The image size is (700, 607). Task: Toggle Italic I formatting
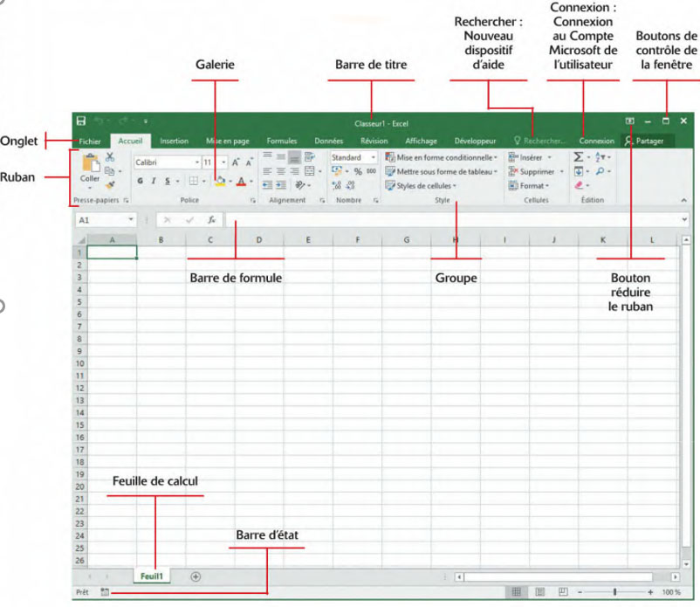154,181
